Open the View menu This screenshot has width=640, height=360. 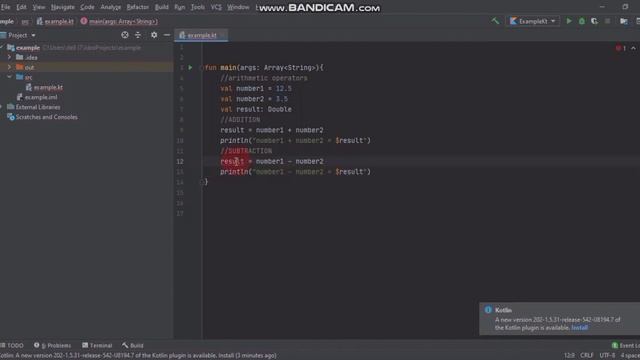[39, 7]
